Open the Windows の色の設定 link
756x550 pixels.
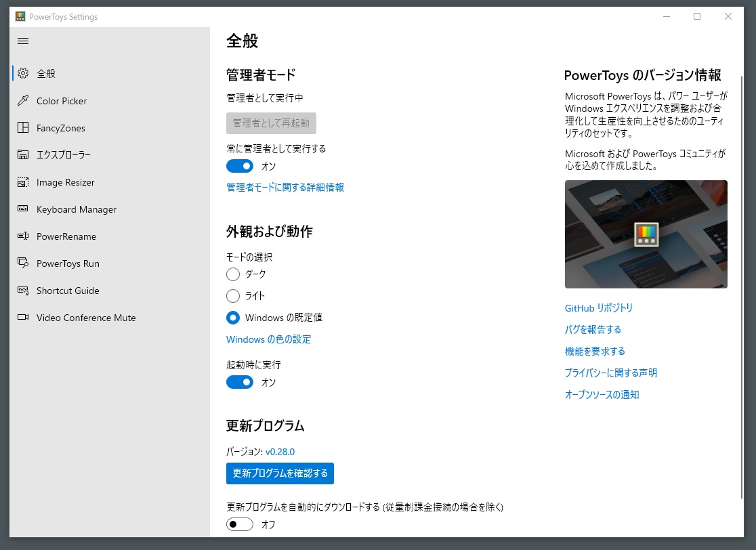(268, 339)
